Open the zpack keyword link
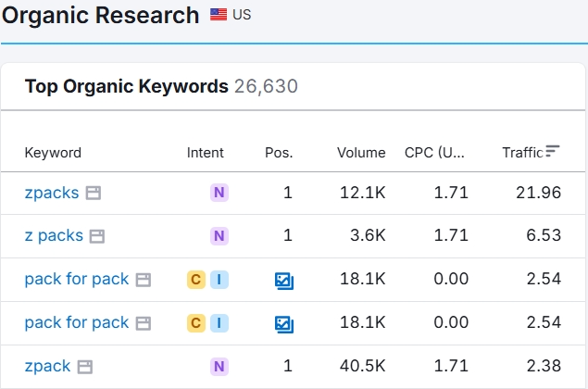 (47, 366)
